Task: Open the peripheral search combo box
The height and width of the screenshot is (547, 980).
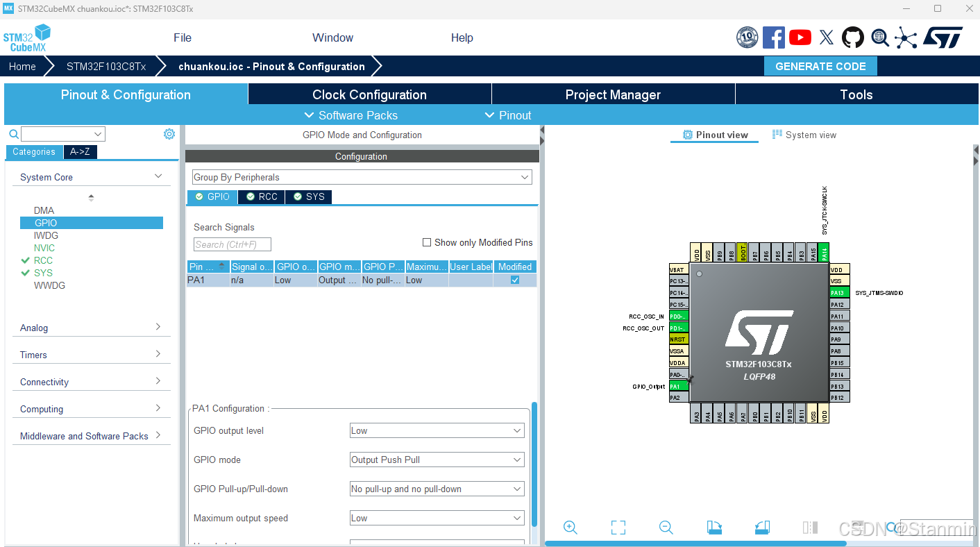Action: pyautogui.click(x=62, y=134)
